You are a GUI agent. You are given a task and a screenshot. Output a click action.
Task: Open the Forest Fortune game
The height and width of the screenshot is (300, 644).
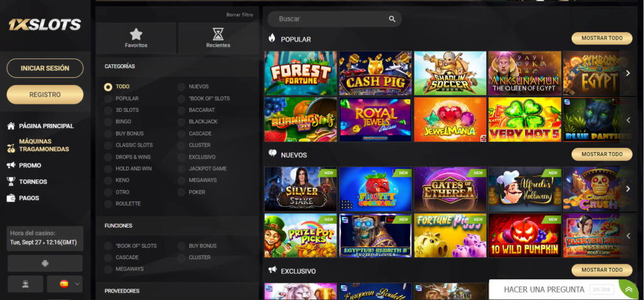(301, 73)
